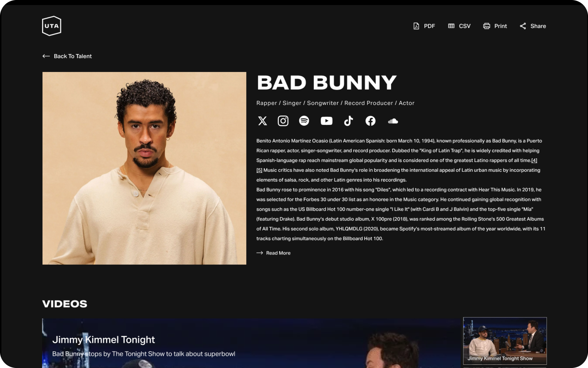Image resolution: width=588 pixels, height=368 pixels.
Task: Click the back arrow icon
Action: [x=46, y=56]
